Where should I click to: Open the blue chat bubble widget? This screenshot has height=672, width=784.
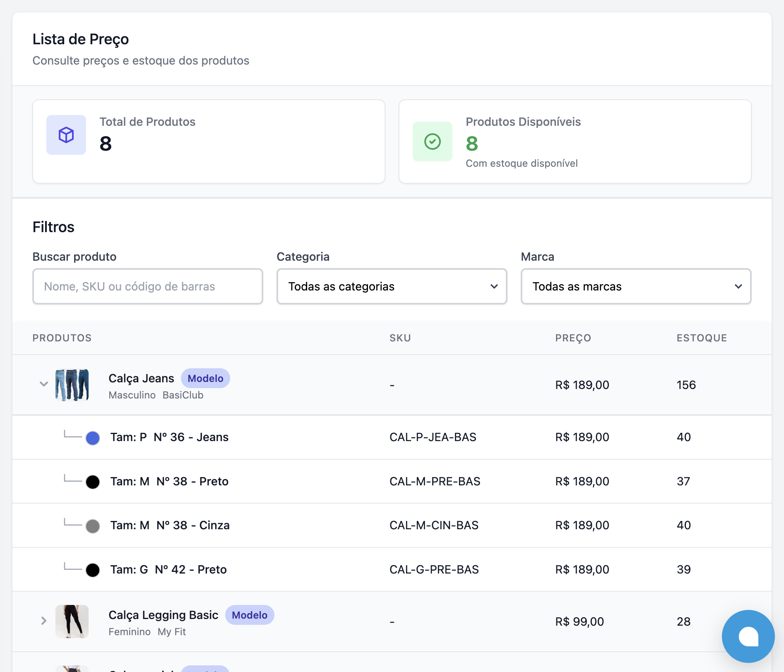point(748,636)
